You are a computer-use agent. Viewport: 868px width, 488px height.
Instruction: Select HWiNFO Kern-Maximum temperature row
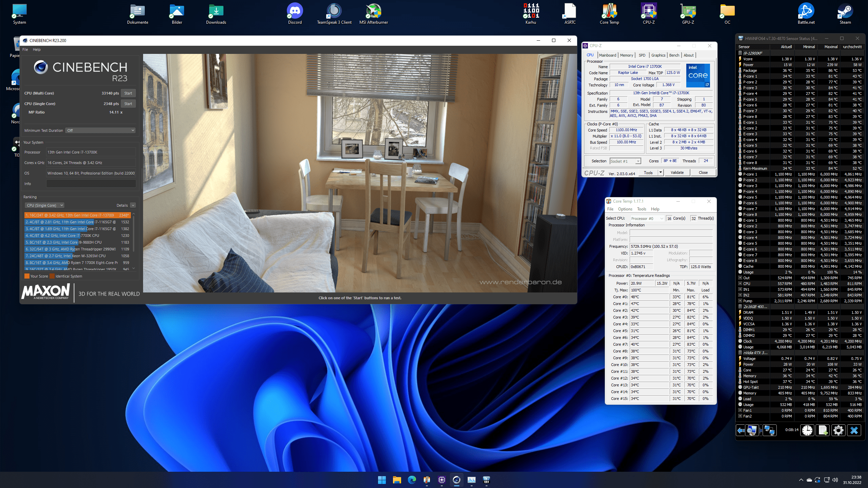(800, 168)
